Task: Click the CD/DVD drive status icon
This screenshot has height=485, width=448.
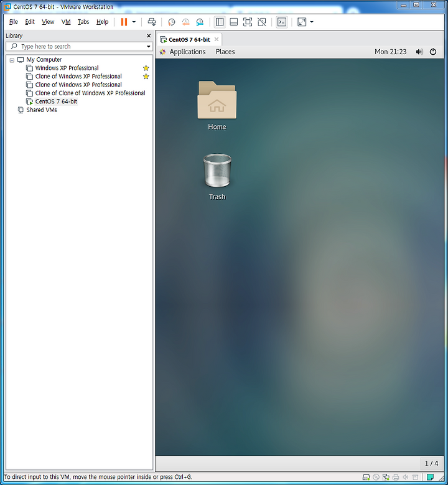Action: (376, 478)
